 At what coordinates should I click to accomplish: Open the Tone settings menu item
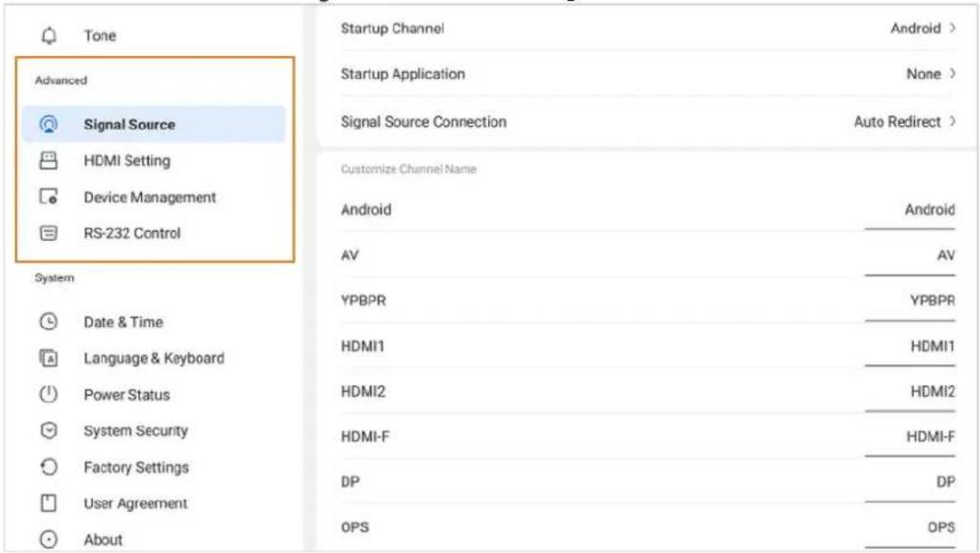tap(153, 35)
